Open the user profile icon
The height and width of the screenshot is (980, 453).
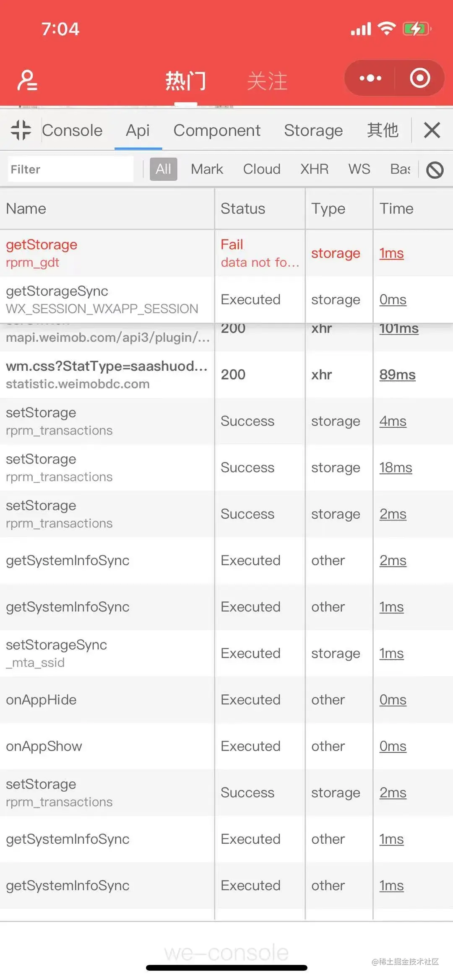tap(27, 80)
